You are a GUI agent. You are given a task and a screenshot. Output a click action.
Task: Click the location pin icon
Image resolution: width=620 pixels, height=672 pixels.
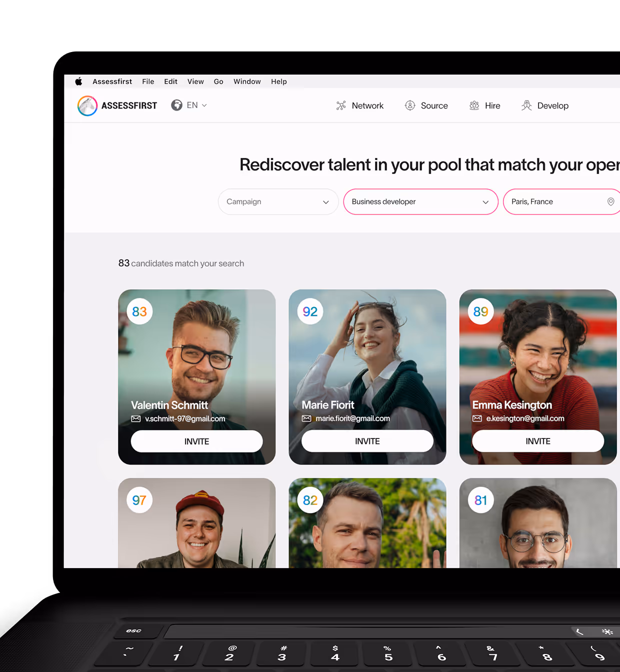coord(610,201)
